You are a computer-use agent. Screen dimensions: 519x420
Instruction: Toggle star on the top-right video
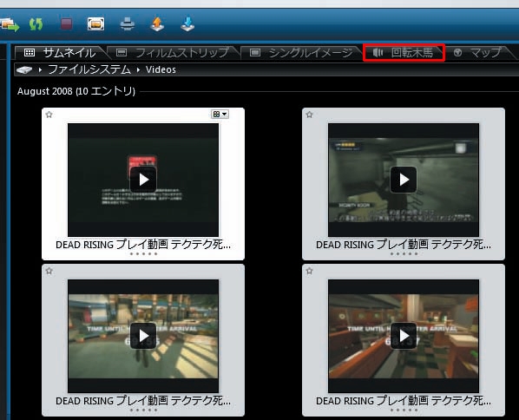point(310,115)
